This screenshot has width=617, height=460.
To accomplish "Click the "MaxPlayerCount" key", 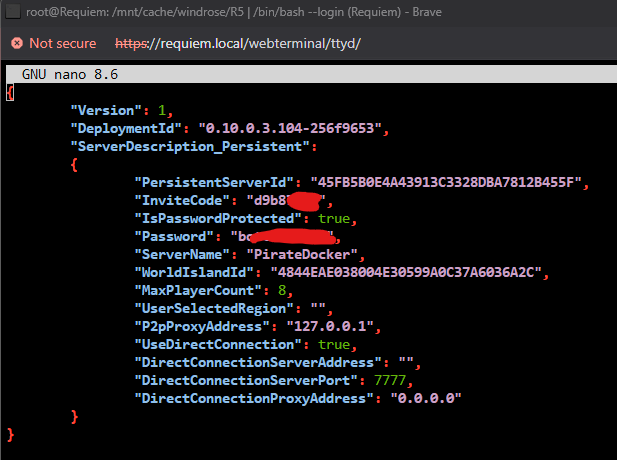I will click(198, 290).
